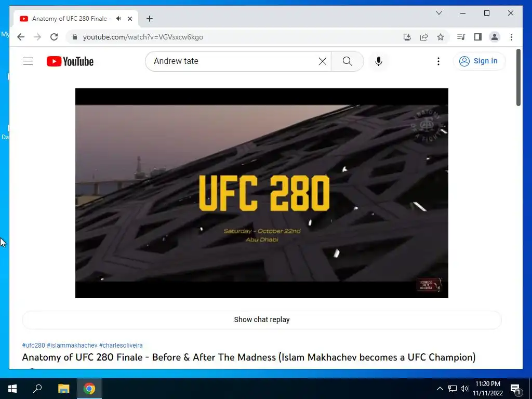Click the youtube.com address bar URL

(x=143, y=37)
